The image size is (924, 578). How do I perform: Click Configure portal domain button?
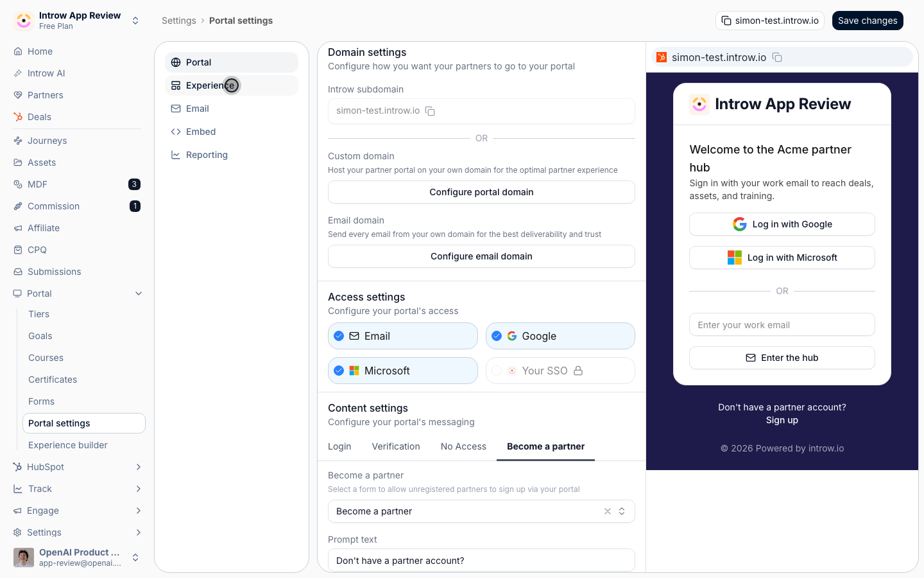click(481, 192)
